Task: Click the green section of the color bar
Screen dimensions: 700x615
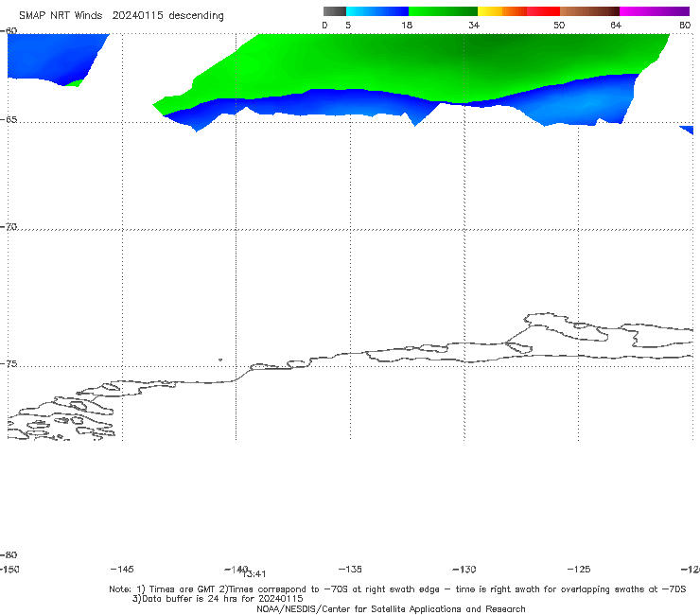Action: tap(443, 11)
